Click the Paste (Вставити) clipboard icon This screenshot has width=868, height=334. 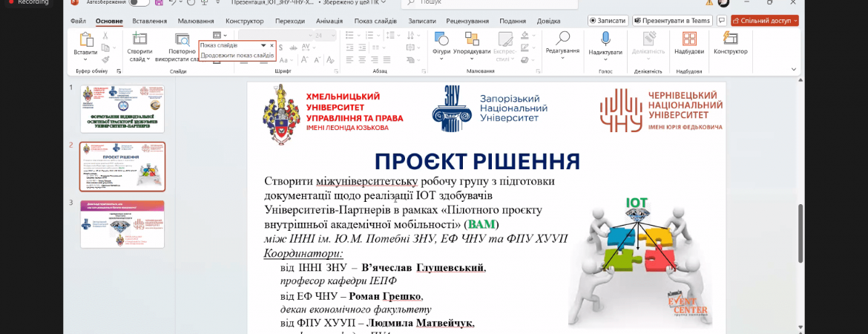pos(86,39)
